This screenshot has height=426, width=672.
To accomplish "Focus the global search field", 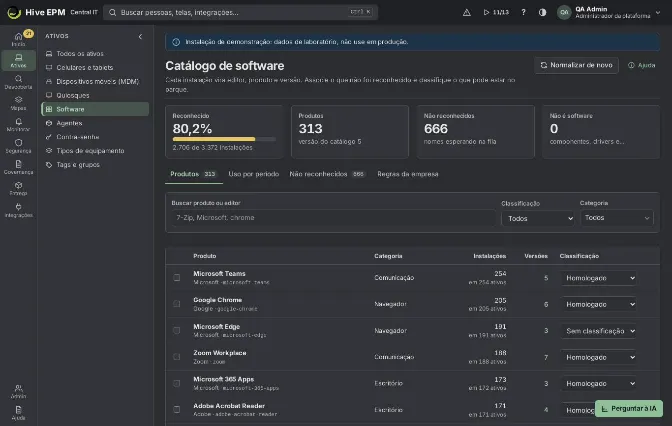I will click(x=240, y=12).
